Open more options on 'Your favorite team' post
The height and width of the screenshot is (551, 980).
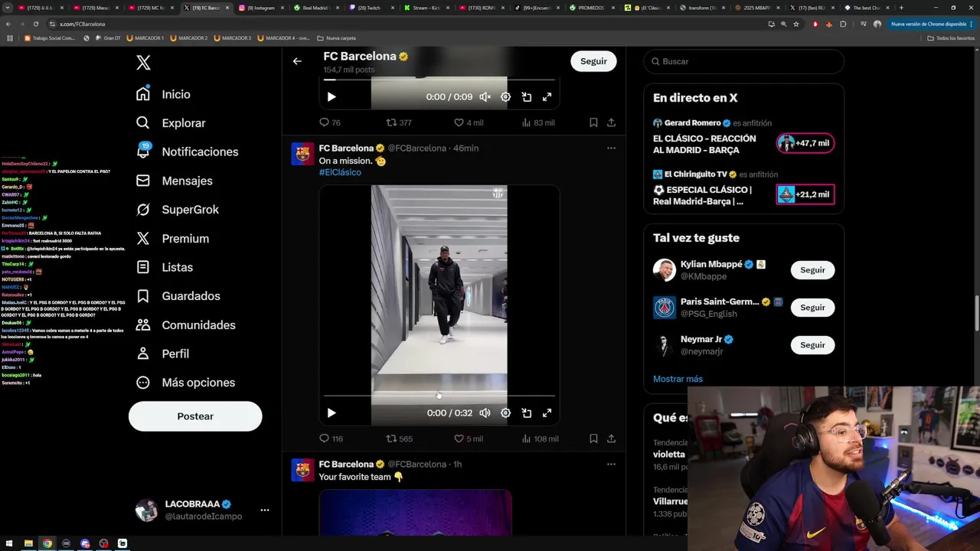[611, 464]
